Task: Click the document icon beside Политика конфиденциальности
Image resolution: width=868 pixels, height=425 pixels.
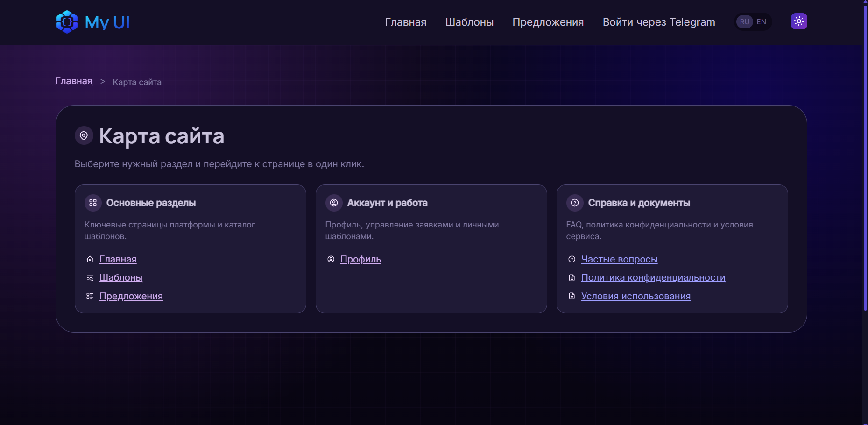Action: 572,278
